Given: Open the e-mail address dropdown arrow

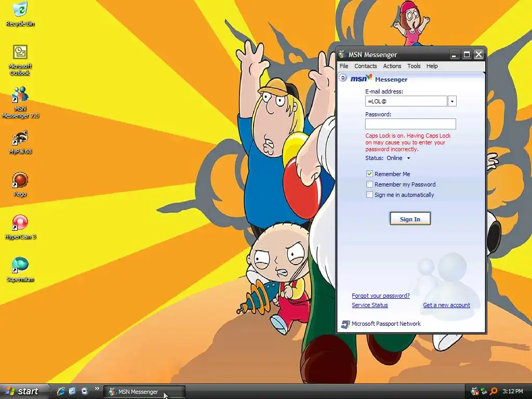Looking at the screenshot, I should (x=453, y=101).
